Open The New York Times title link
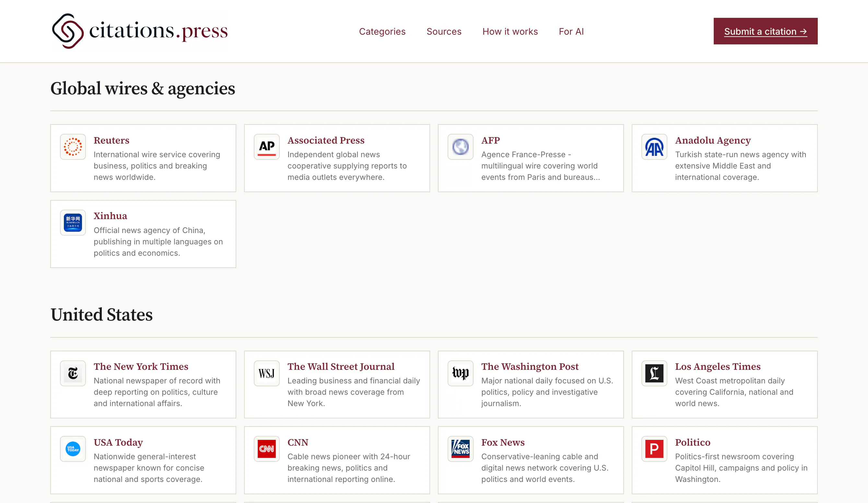868x503 pixels. pos(141,366)
